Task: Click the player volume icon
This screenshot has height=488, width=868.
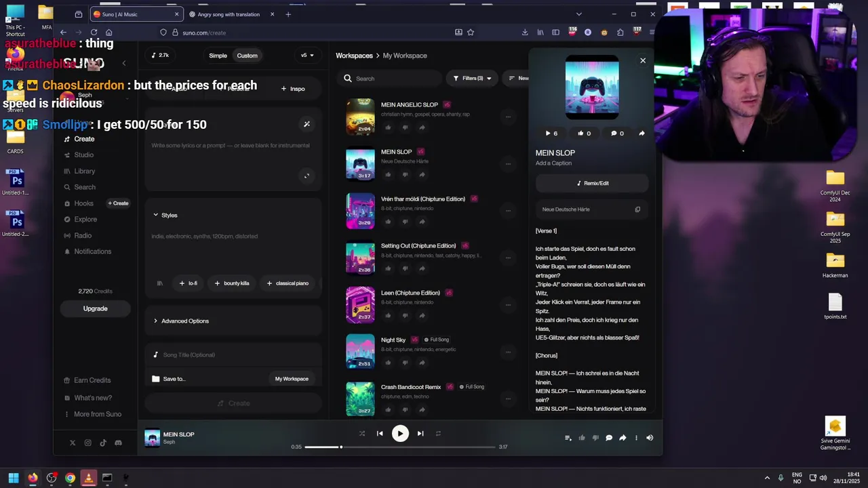Action: 650,438
